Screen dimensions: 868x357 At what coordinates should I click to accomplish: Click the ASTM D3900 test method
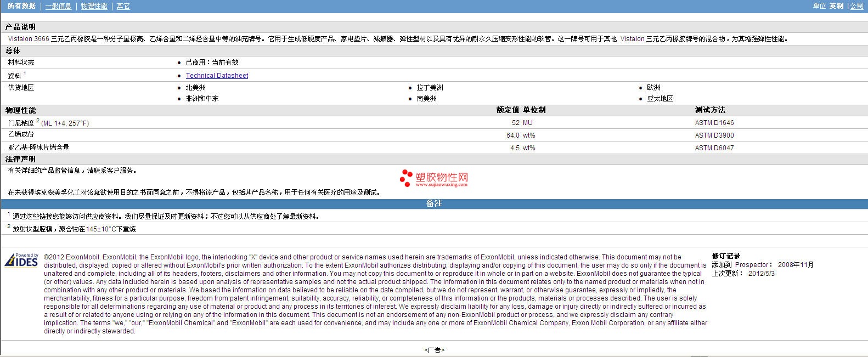point(714,135)
